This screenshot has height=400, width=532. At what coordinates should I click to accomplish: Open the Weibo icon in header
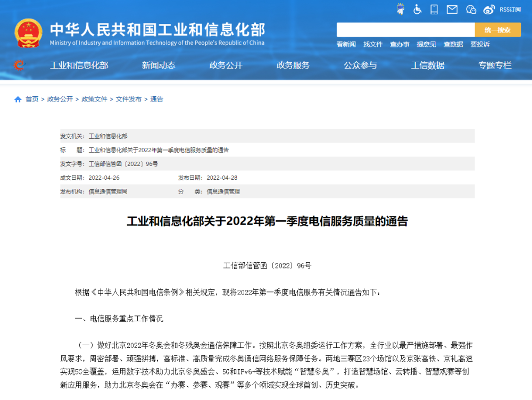[489, 9]
